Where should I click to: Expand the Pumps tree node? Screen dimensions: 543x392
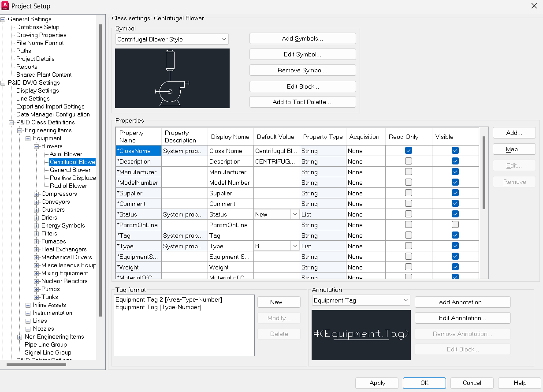[x=36, y=289]
